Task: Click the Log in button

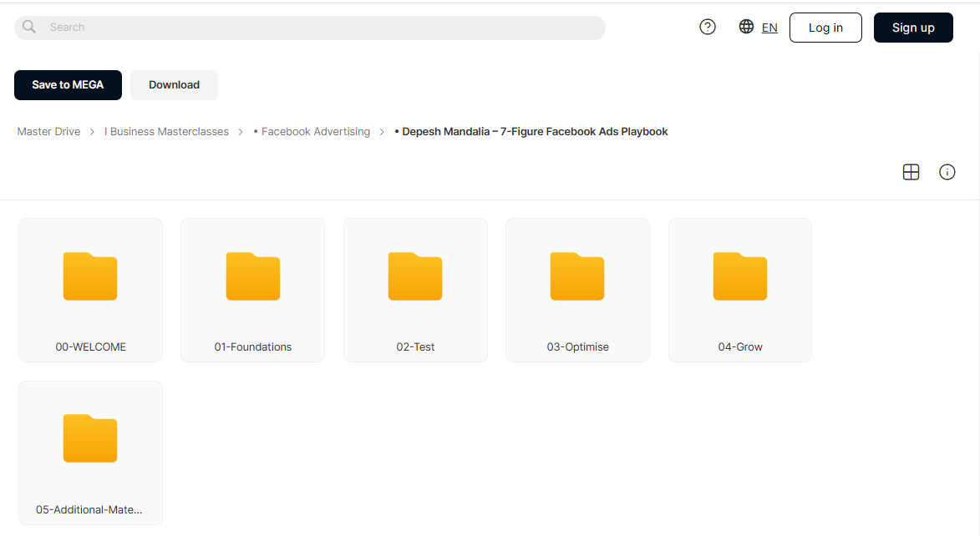Action: click(x=825, y=28)
